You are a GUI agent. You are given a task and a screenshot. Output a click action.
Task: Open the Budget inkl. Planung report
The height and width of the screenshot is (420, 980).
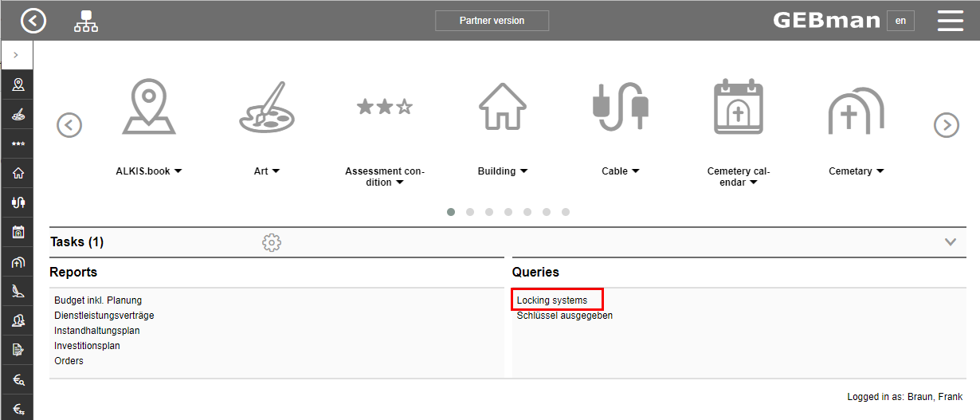tap(98, 300)
